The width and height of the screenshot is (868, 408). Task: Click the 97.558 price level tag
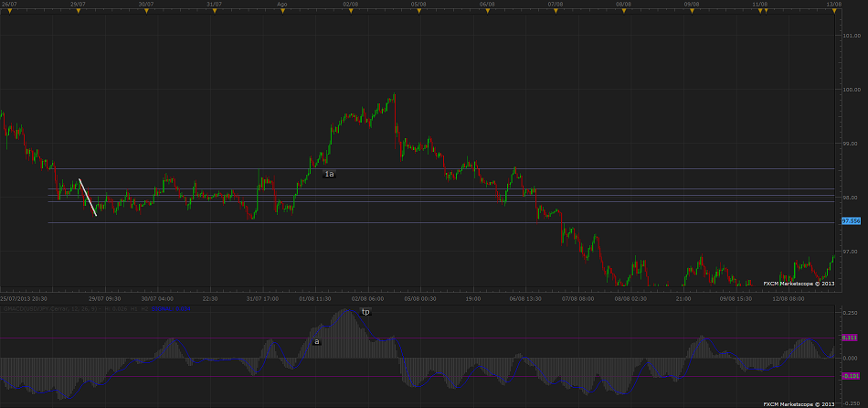(851, 221)
